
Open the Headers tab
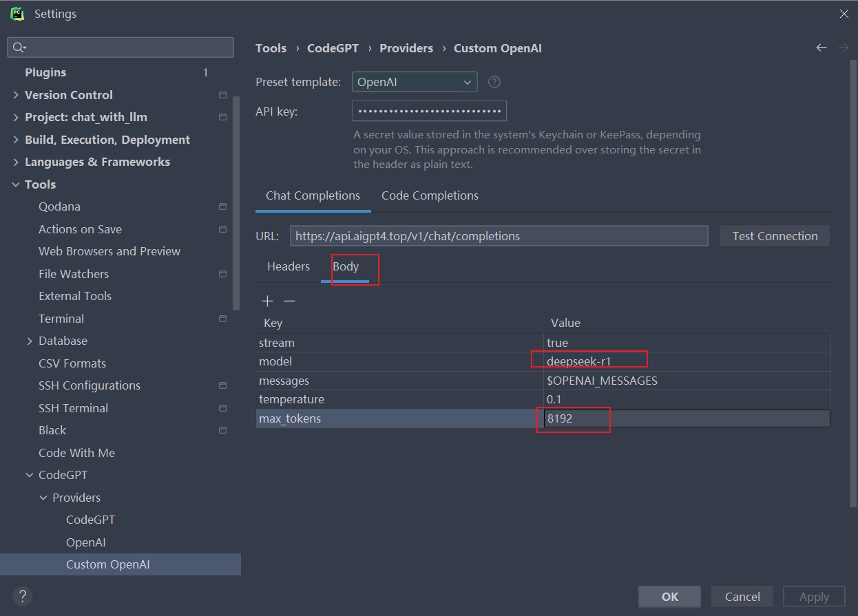click(x=289, y=266)
